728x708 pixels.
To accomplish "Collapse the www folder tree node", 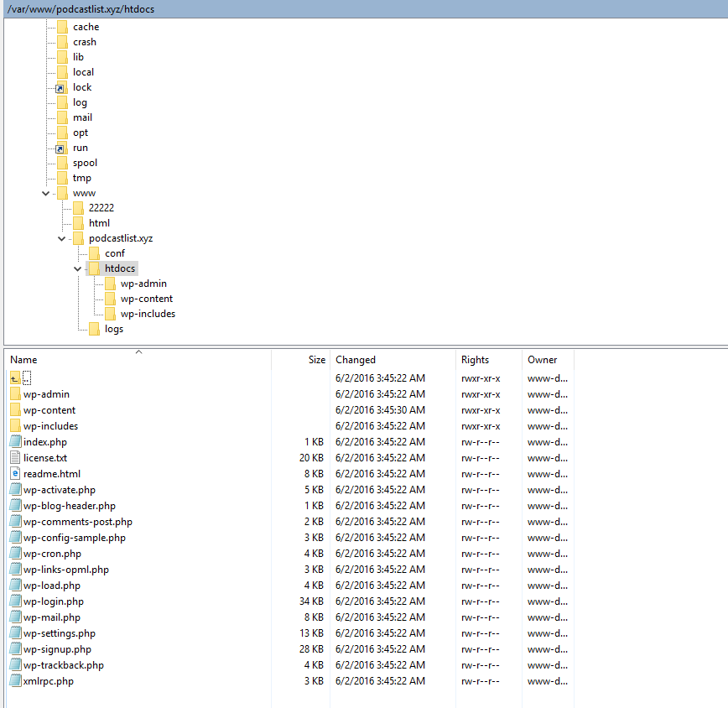I will pyautogui.click(x=45, y=193).
